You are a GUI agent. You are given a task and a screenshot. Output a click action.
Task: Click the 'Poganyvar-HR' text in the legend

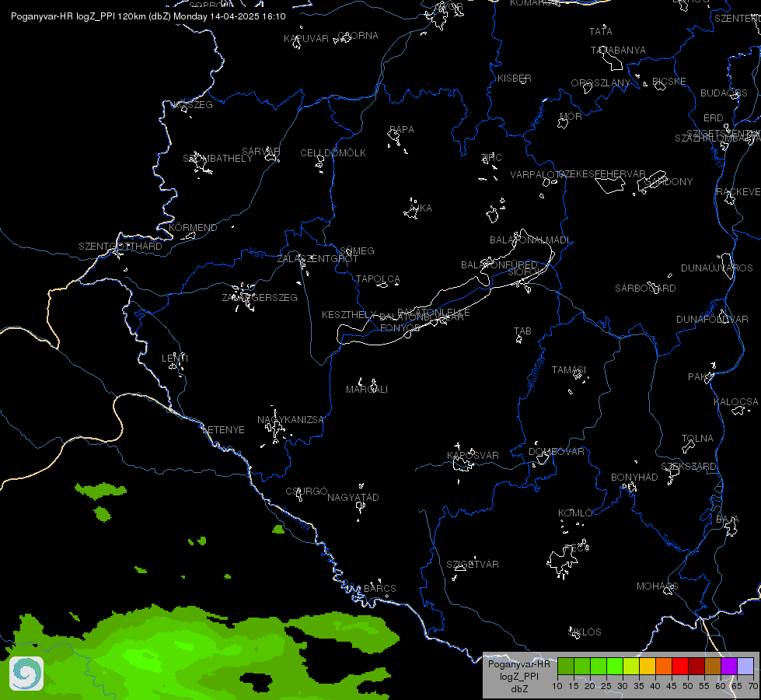pos(518,664)
